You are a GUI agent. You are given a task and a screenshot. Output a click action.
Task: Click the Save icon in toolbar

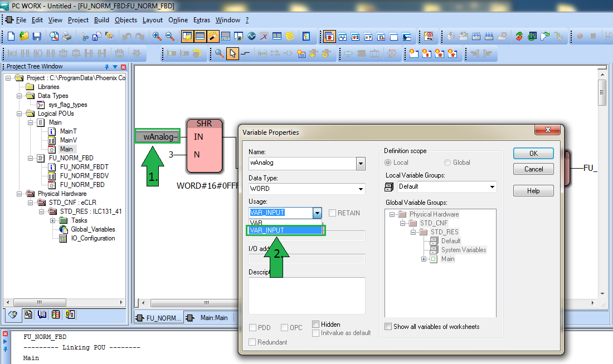(37, 37)
